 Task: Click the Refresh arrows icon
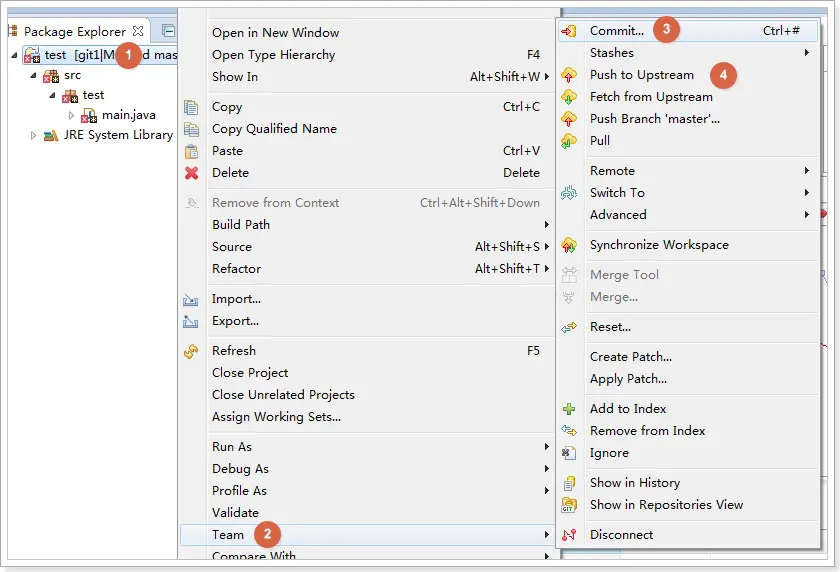[x=191, y=351]
